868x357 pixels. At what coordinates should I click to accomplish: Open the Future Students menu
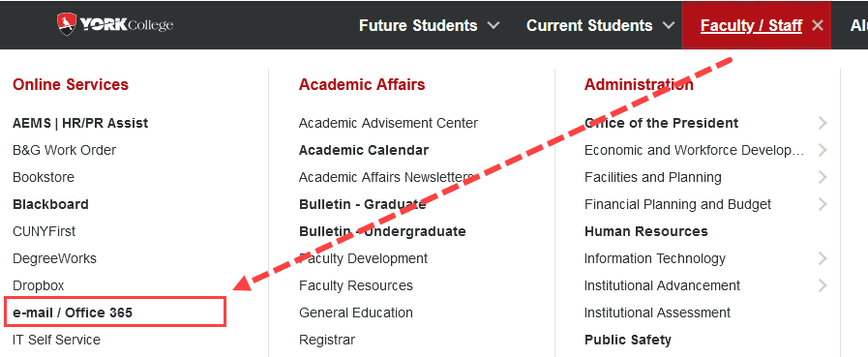click(x=418, y=25)
